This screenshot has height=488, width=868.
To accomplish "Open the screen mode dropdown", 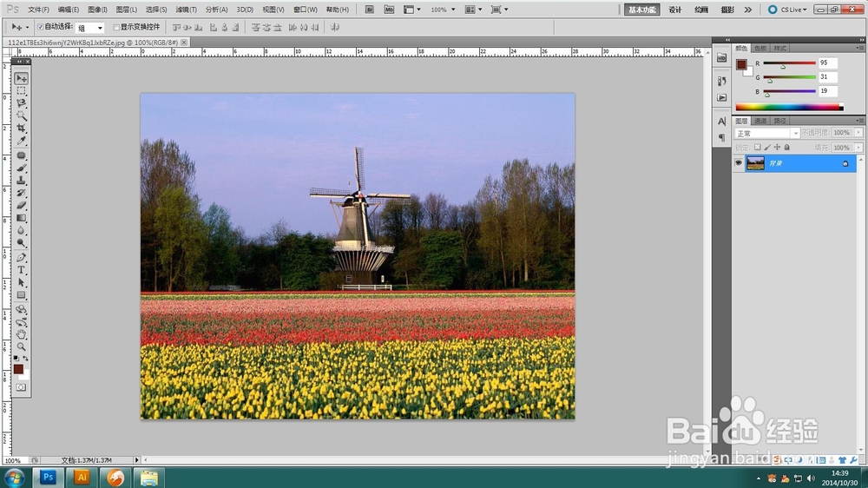I will coord(499,10).
